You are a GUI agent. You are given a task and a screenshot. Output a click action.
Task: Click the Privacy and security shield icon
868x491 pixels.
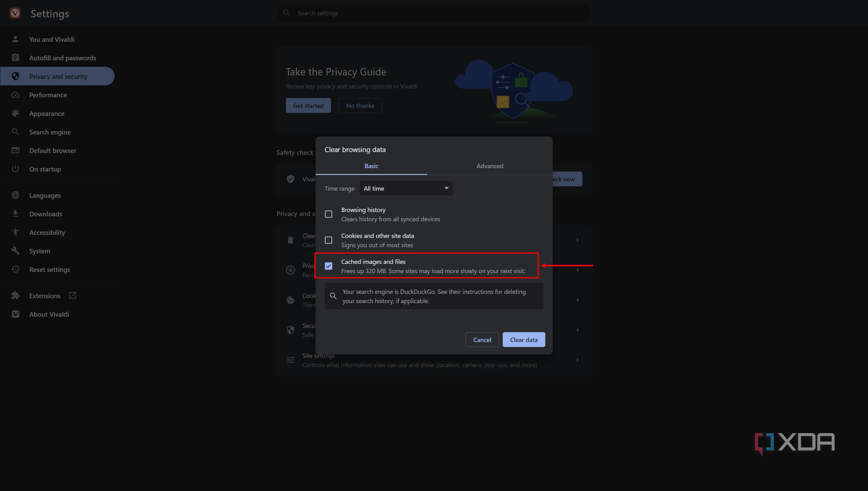(x=15, y=76)
